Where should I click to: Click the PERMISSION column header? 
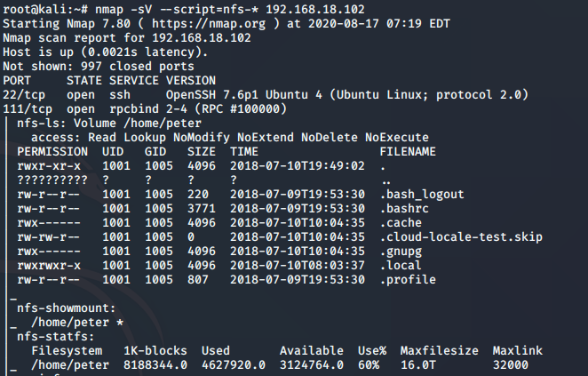pos(52,152)
